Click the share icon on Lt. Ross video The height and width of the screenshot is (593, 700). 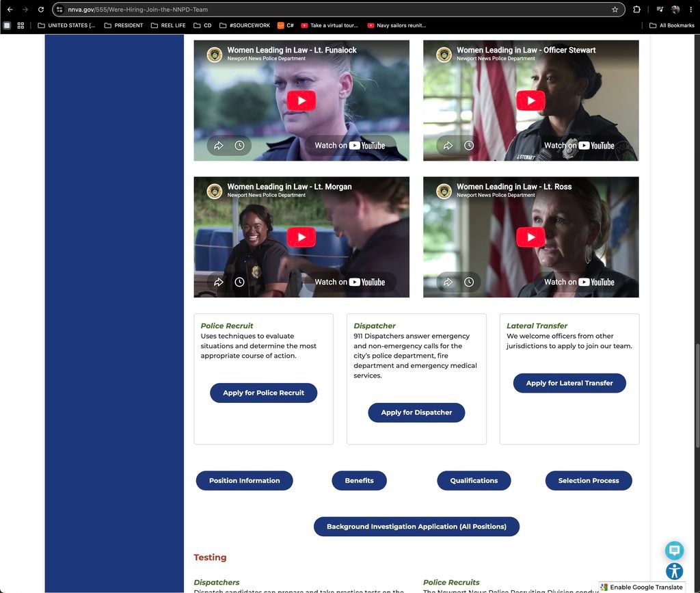[x=448, y=282]
